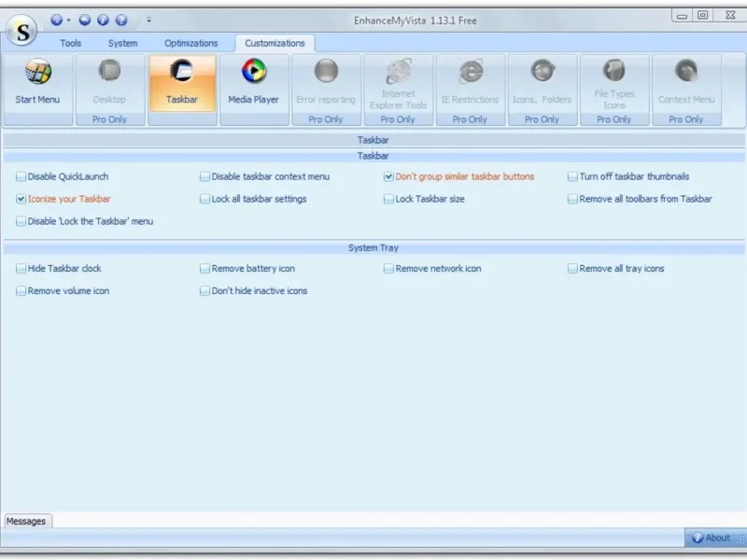Maximize the EnhanceMyVista window

[703, 15]
